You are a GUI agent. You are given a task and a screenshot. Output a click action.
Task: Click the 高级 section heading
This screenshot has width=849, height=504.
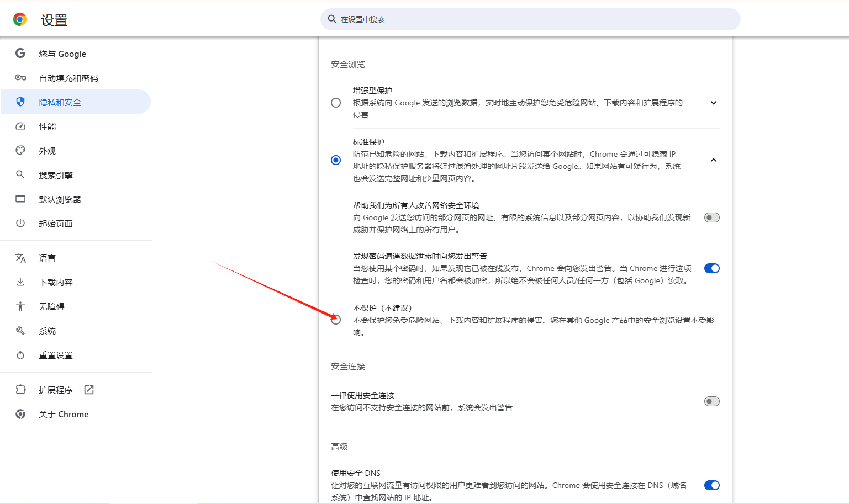click(x=340, y=447)
